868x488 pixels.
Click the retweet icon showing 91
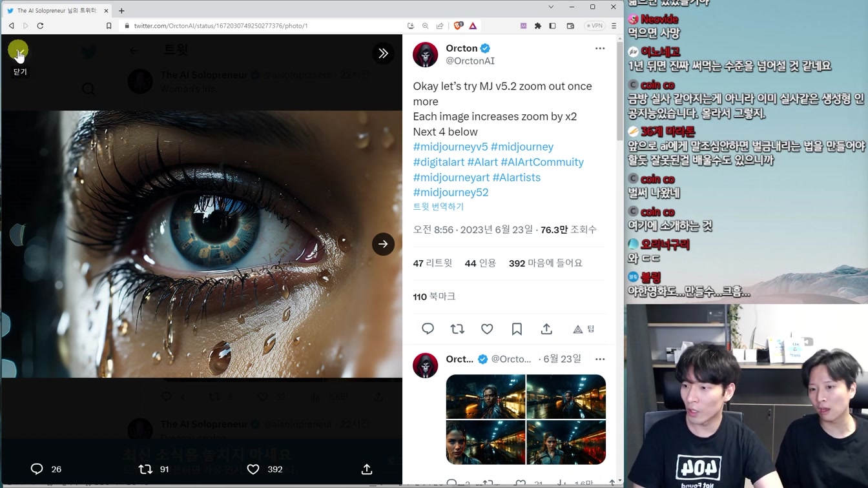click(146, 469)
